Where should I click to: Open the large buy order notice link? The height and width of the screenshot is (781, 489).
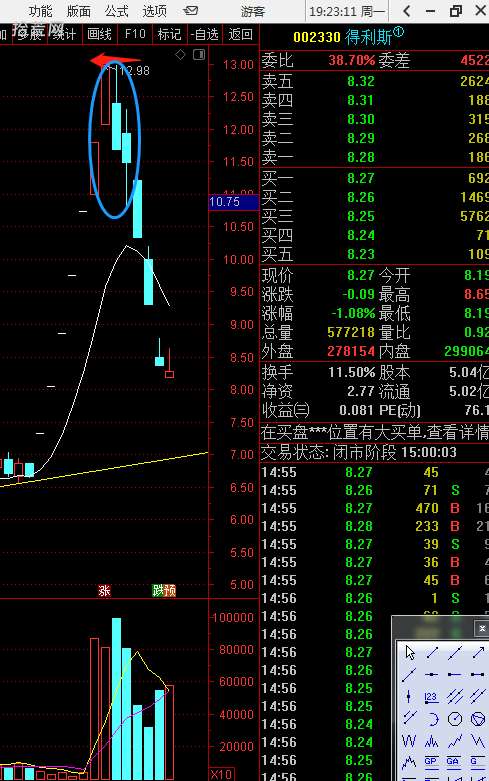coord(374,432)
